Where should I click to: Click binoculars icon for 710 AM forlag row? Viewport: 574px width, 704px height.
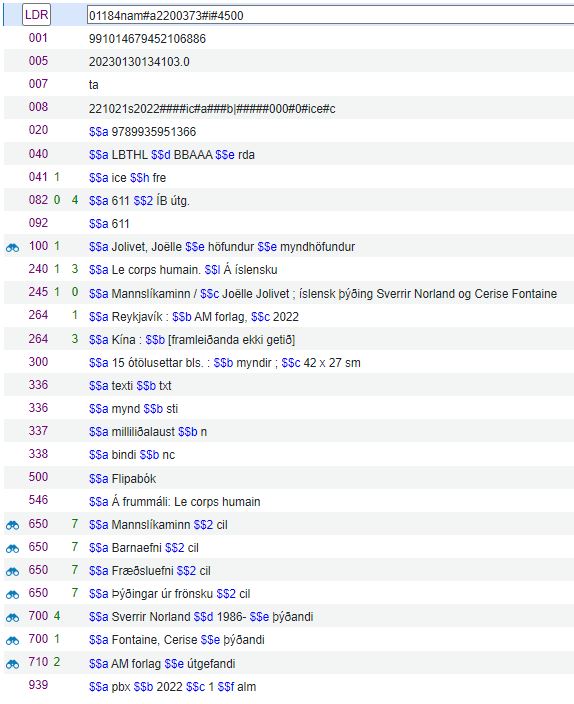[x=12, y=664]
